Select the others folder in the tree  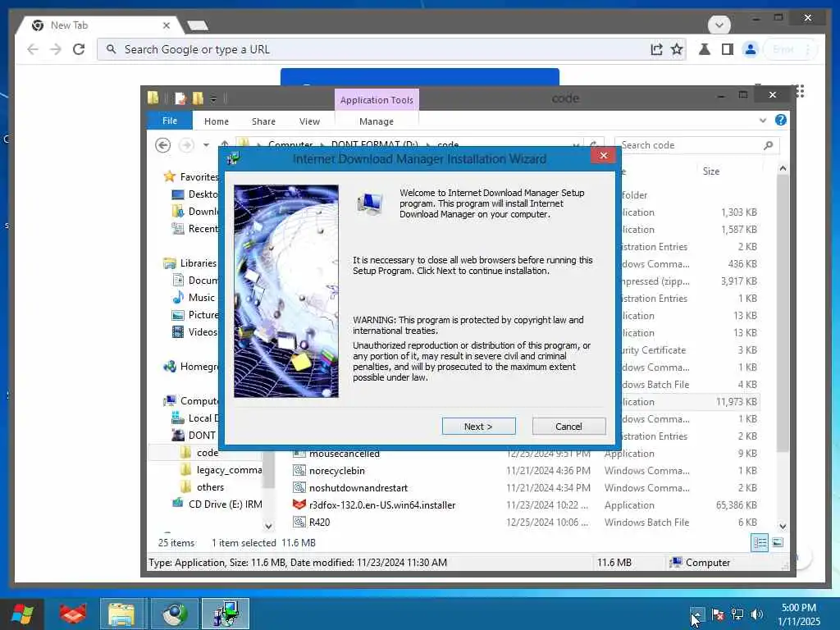click(x=210, y=487)
